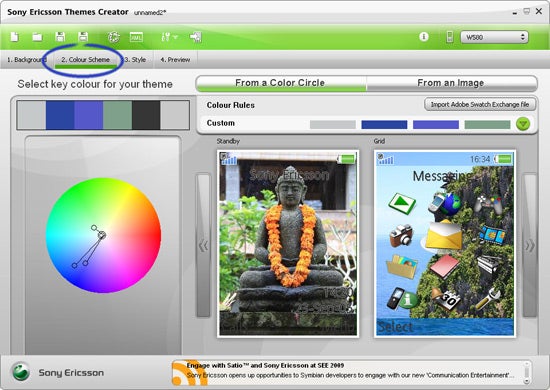Click the Standby label above the preview

[228, 141]
